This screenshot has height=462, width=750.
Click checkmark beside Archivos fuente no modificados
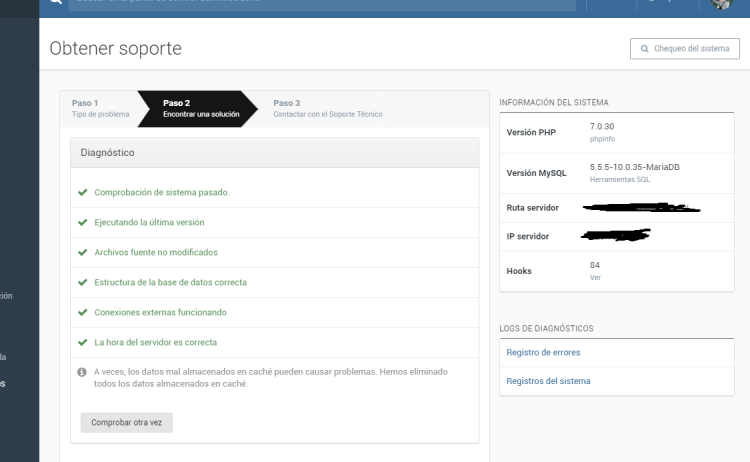pos(83,253)
